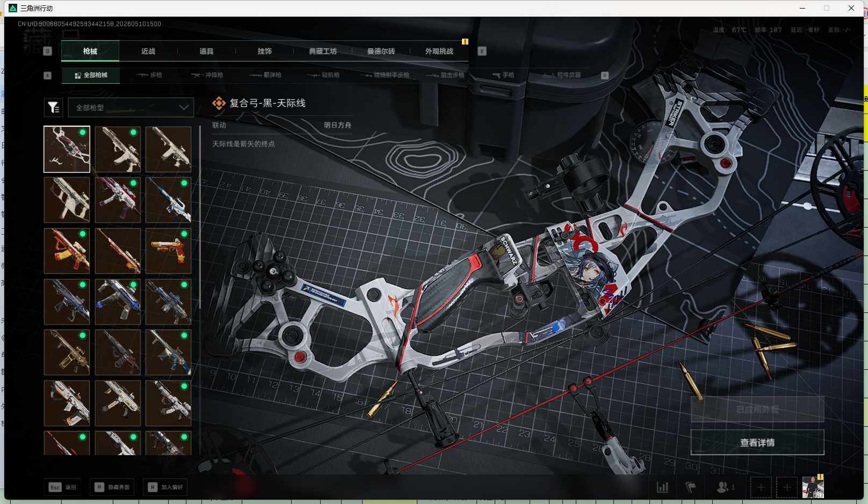Screen dimensions: 868x504
Task: Open the flag icon in bottom bar
Action: tap(691, 487)
